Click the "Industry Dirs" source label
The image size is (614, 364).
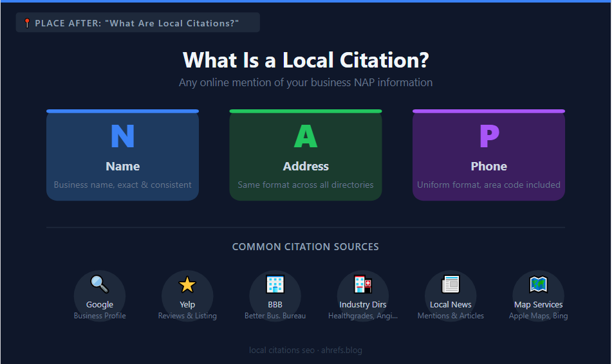coord(363,304)
